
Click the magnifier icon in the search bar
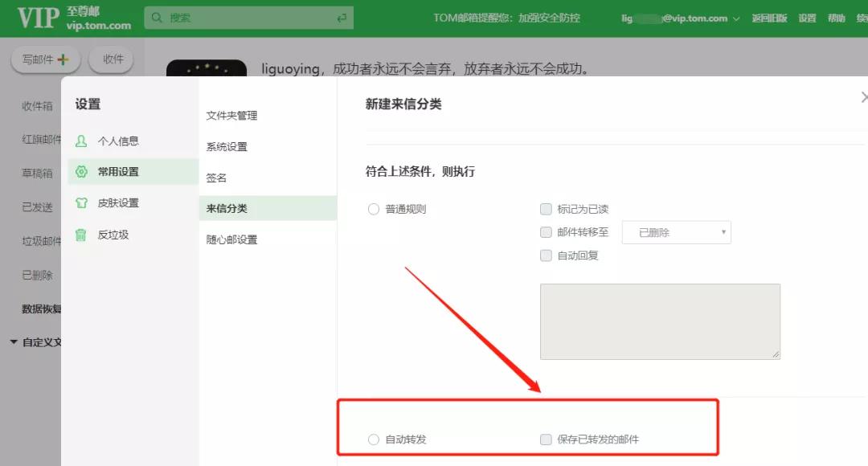[158, 17]
